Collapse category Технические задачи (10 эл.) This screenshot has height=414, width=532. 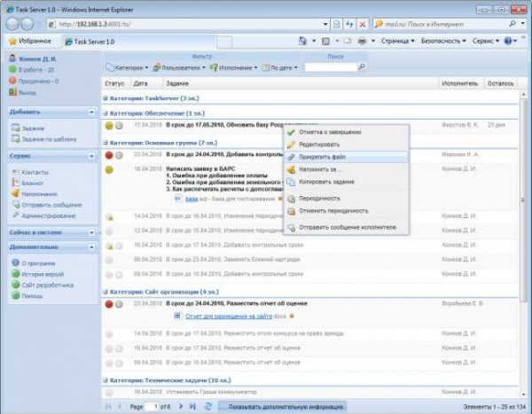pos(106,380)
